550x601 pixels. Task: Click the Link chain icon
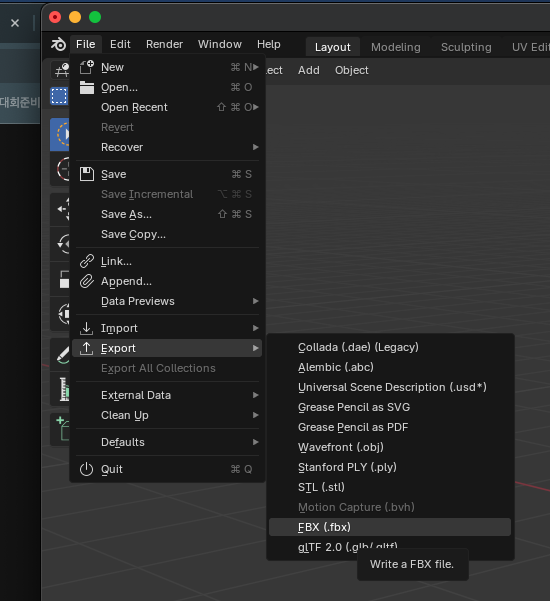click(87, 261)
